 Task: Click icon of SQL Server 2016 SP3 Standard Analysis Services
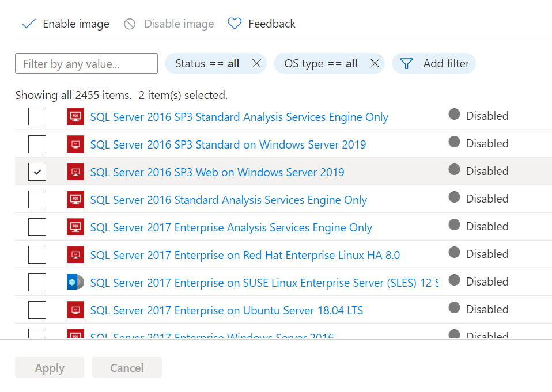[75, 117]
